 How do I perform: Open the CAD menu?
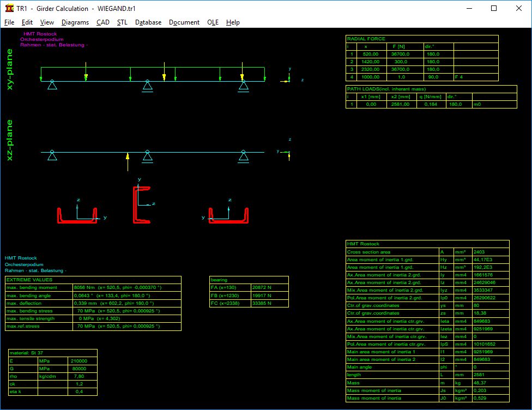pos(103,22)
